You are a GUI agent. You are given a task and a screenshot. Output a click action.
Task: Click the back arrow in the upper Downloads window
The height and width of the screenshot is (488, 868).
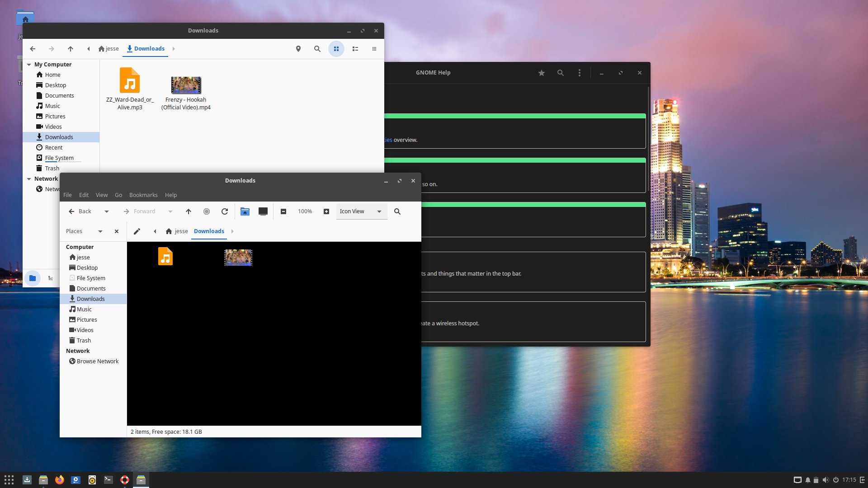tap(33, 49)
